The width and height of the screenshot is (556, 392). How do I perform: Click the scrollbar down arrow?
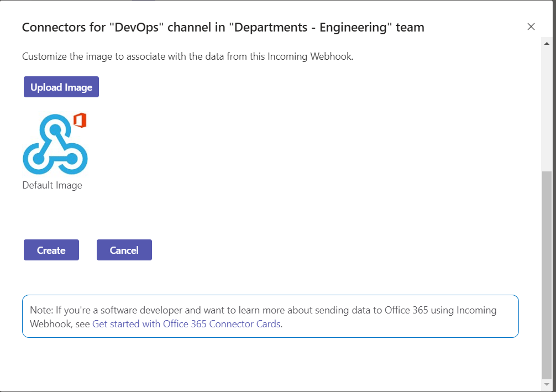tap(546, 384)
